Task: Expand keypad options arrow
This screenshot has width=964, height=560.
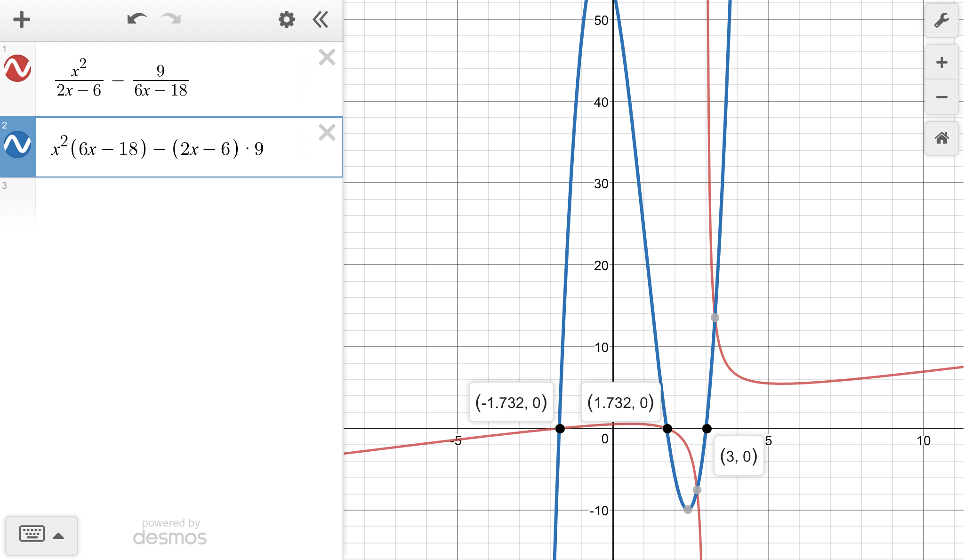Action: point(58,536)
